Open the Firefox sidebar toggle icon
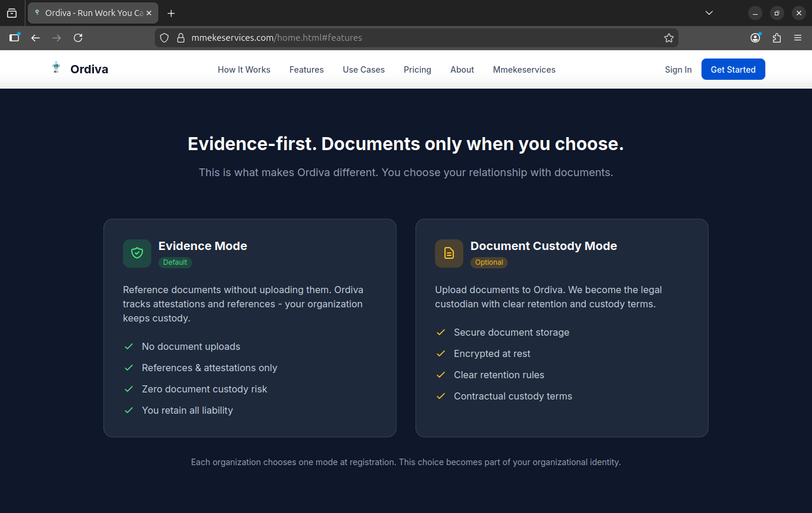Screen dimensions: 812x513 click(x=14, y=38)
